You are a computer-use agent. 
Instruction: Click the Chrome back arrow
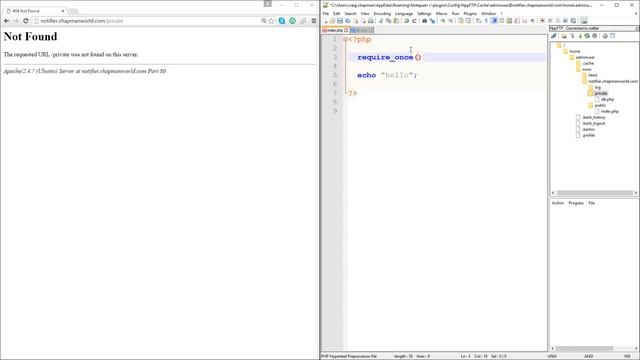(7, 21)
